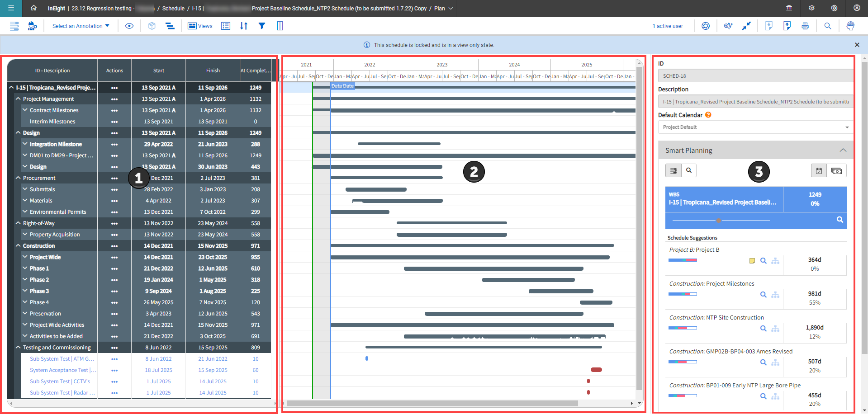Image resolution: width=868 pixels, height=414 pixels.
Task: Open search with the magnifier icon
Action: click(827, 26)
